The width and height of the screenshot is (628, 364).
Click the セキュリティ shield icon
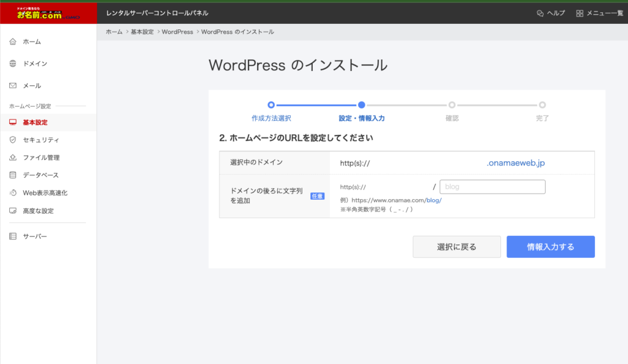point(13,140)
